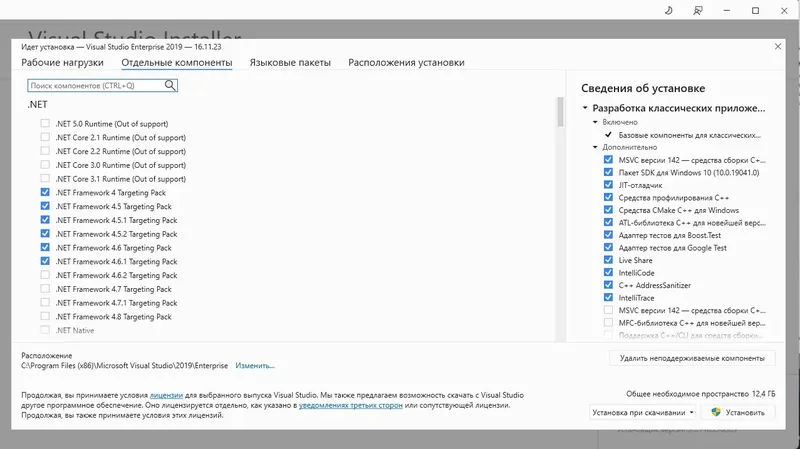The image size is (800, 449).
Task: Enable .NET Core 2.2 Runtime component
Action: click(x=45, y=151)
